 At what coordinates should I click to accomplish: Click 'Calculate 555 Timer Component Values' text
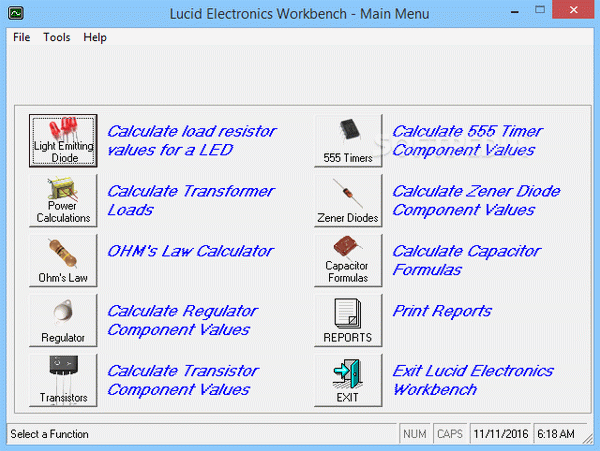click(467, 140)
